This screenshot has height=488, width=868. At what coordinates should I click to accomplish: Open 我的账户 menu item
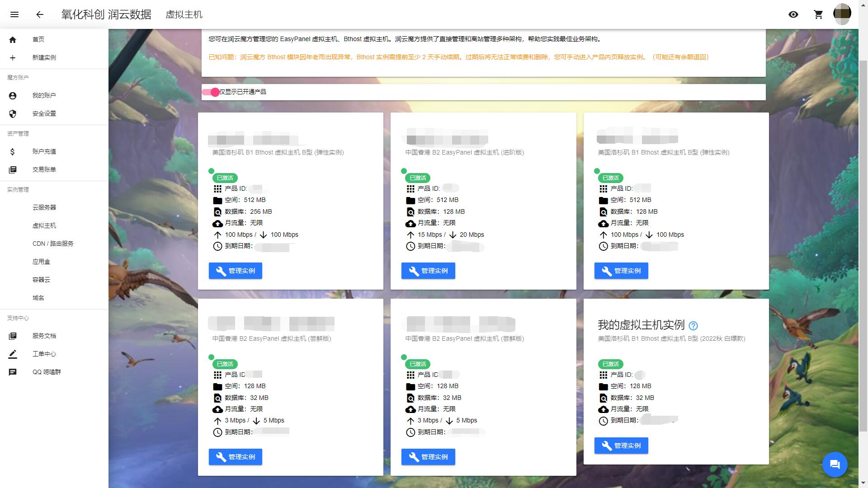54,96
